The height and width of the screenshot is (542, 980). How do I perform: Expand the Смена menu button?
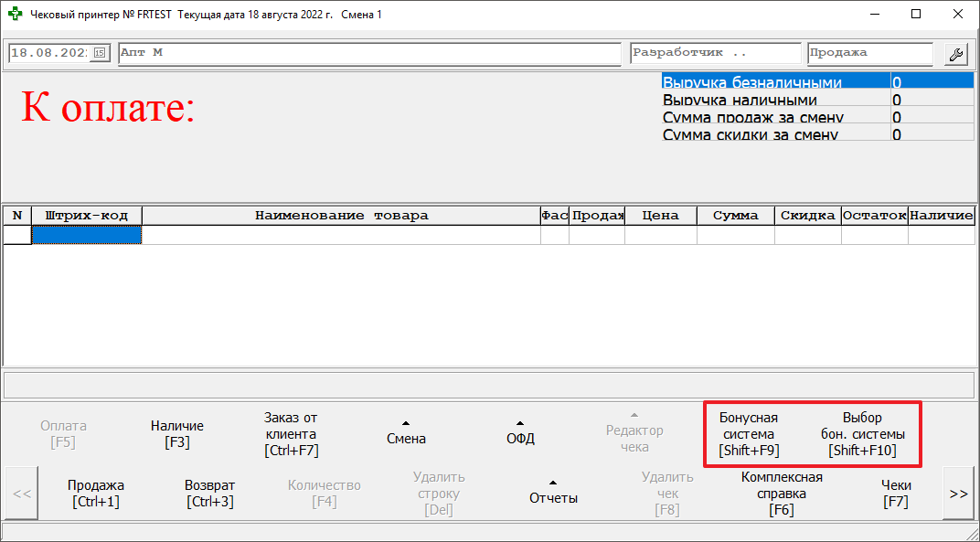[x=406, y=433]
